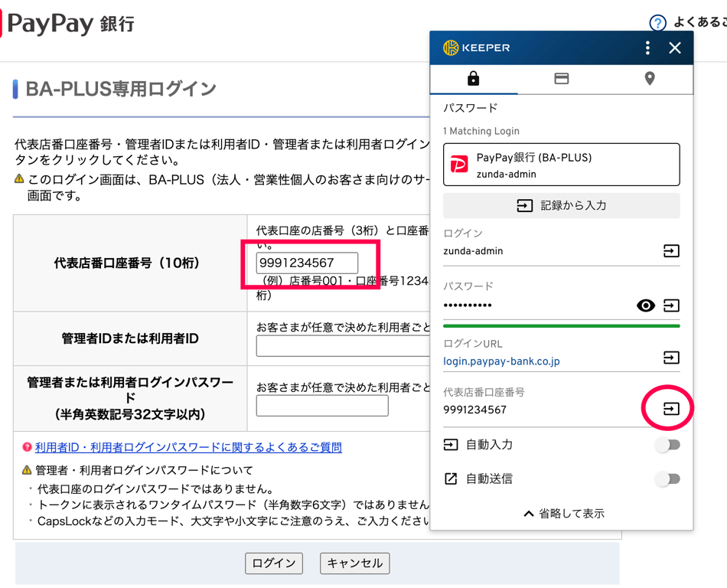Open the login.paypay-bank.co.jp link

pyautogui.click(x=501, y=361)
